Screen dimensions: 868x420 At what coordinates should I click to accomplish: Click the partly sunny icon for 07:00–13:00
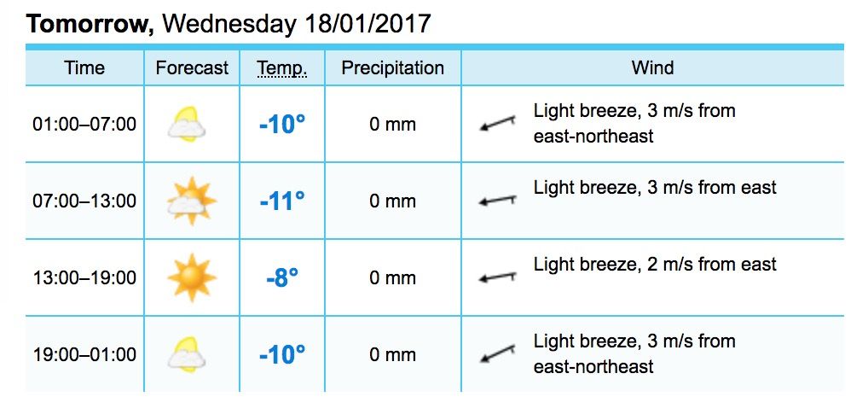click(192, 201)
